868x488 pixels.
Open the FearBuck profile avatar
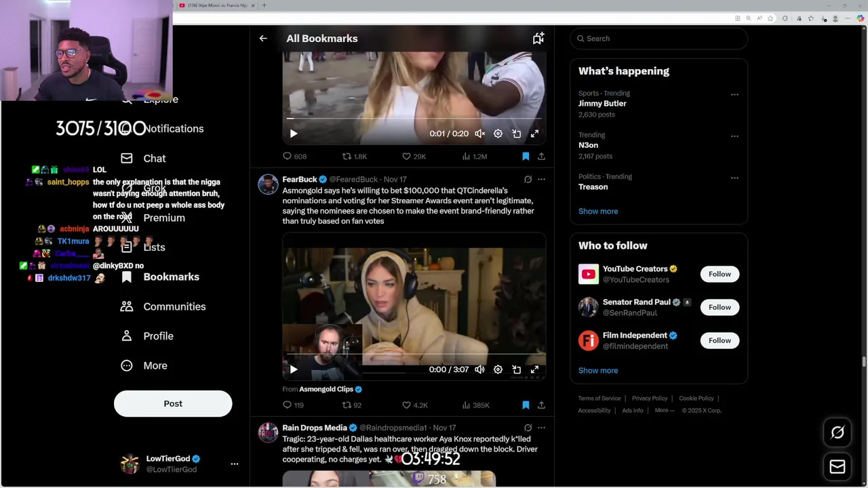click(x=268, y=184)
